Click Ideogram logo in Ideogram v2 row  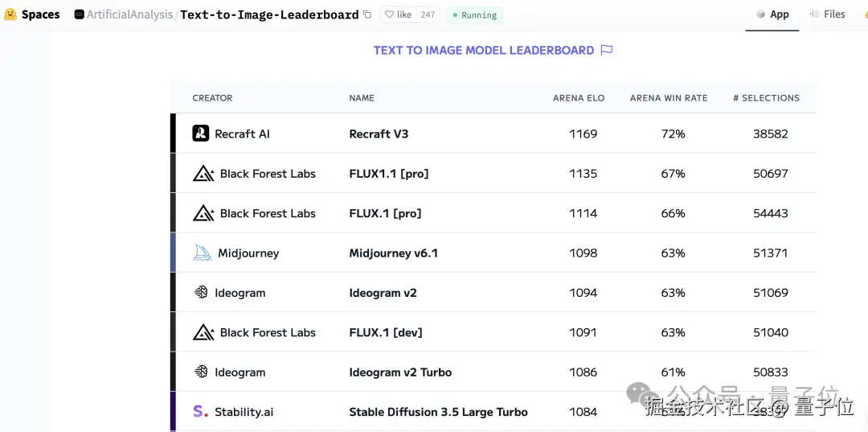(201, 293)
